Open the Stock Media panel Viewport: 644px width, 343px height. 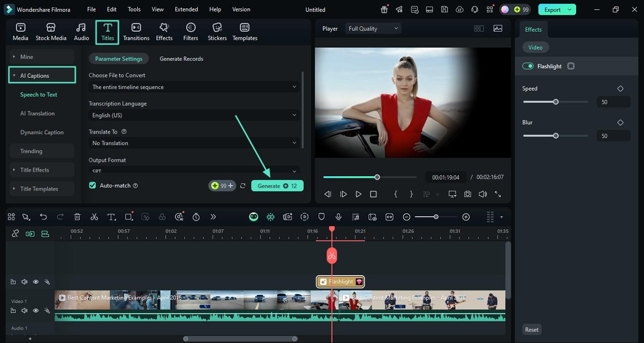click(51, 32)
